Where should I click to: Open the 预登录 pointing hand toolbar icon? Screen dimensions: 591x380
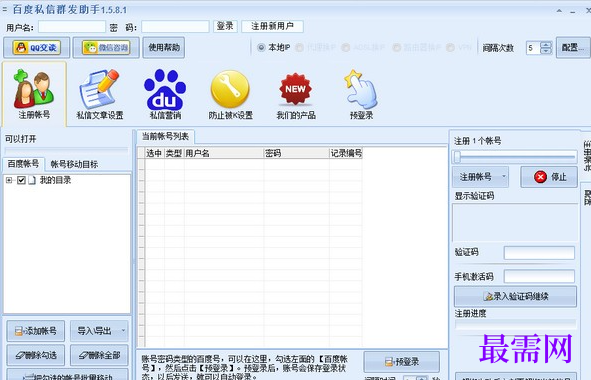click(361, 94)
